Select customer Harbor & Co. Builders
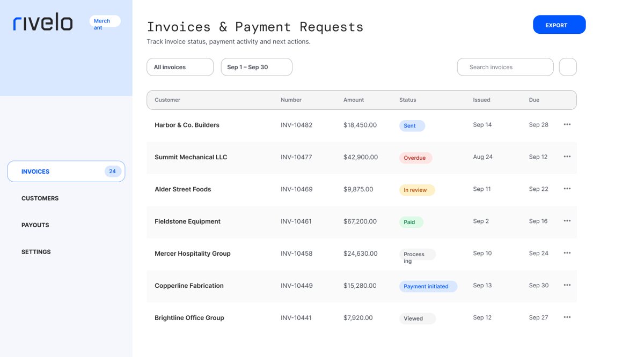The image size is (644, 357). [187, 125]
